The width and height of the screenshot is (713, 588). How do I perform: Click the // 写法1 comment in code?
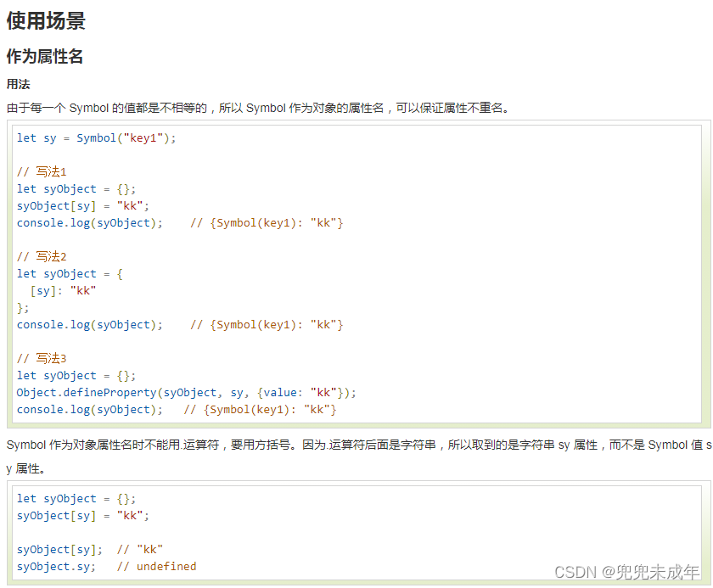tap(41, 171)
